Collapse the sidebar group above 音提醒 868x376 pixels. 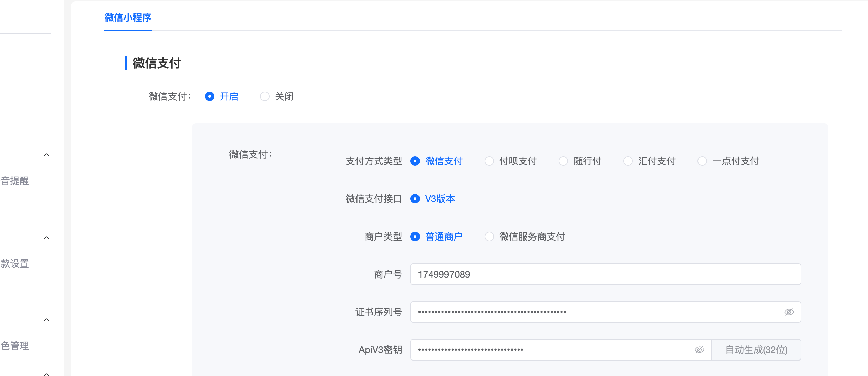click(47, 155)
